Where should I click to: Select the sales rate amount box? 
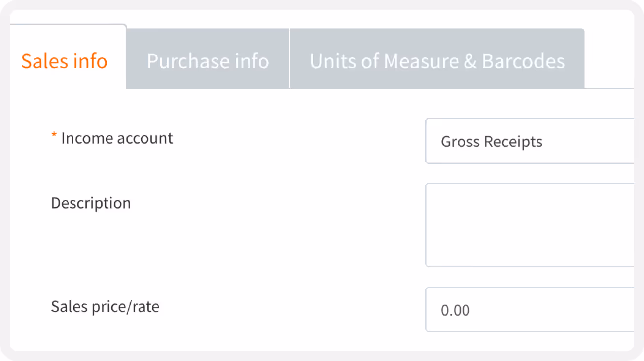click(x=529, y=310)
